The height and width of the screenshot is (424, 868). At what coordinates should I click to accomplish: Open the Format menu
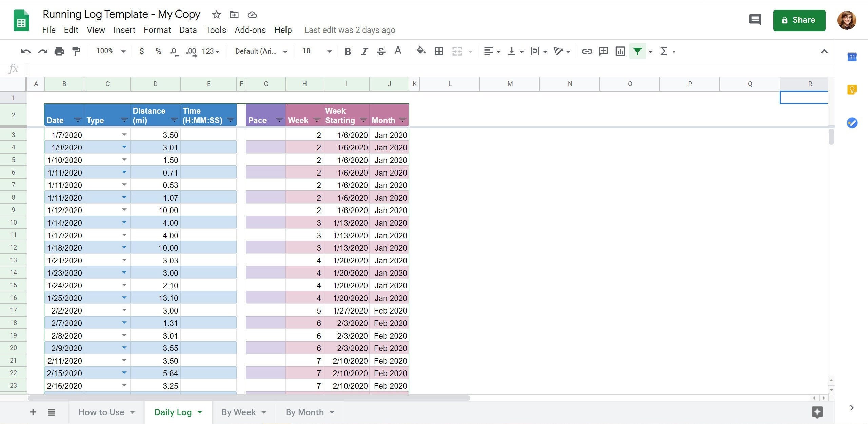pyautogui.click(x=157, y=30)
